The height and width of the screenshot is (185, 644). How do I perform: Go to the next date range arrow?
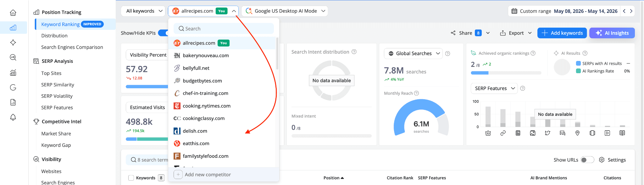pos(631,11)
